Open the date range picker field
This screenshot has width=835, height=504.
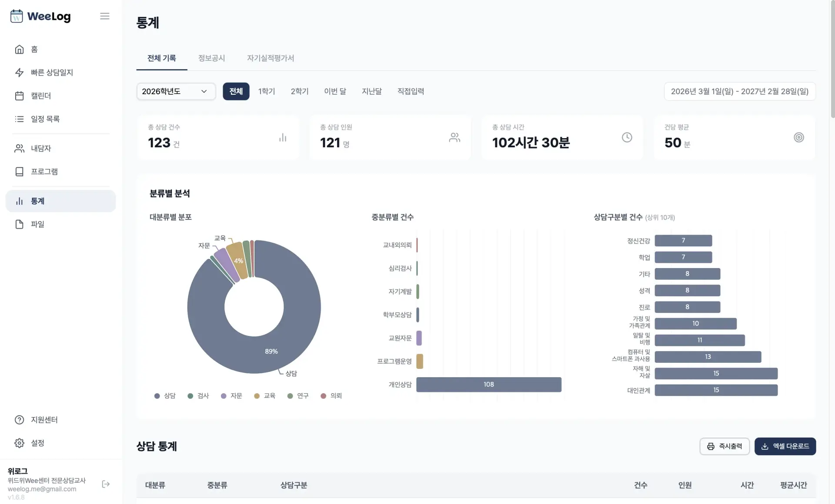click(739, 91)
